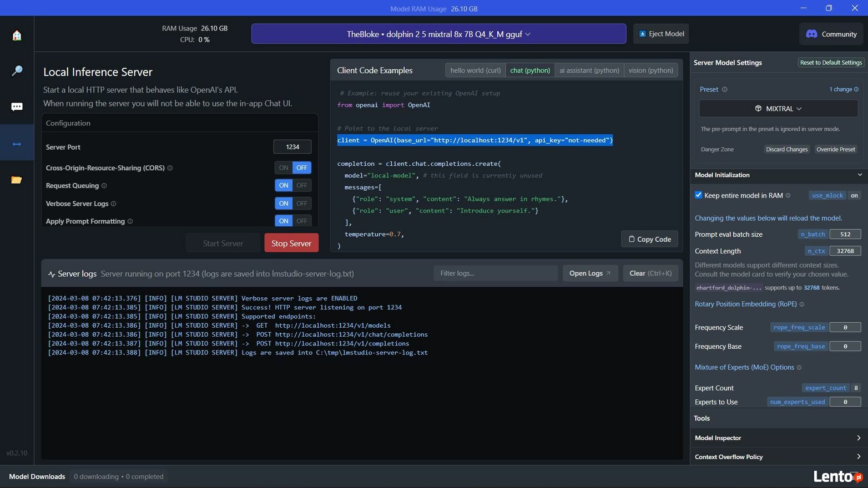This screenshot has width=868, height=488.
Task: Click the Filter logs input field
Action: pos(496,273)
